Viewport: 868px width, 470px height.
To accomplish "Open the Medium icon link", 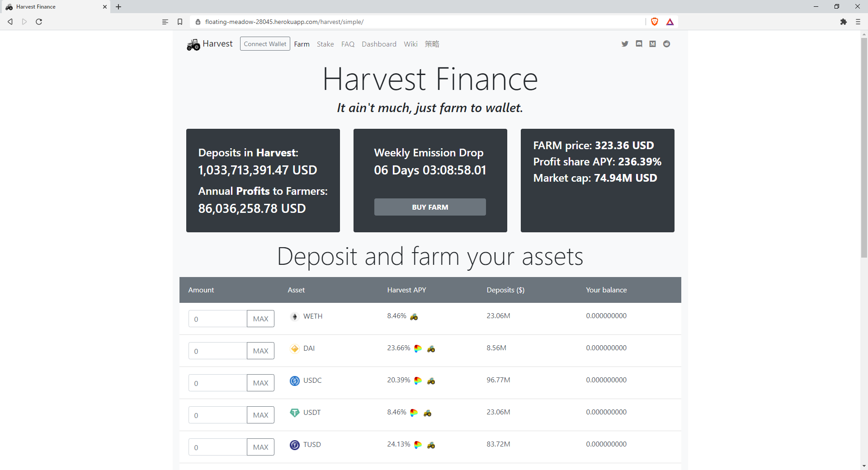I will [x=652, y=44].
